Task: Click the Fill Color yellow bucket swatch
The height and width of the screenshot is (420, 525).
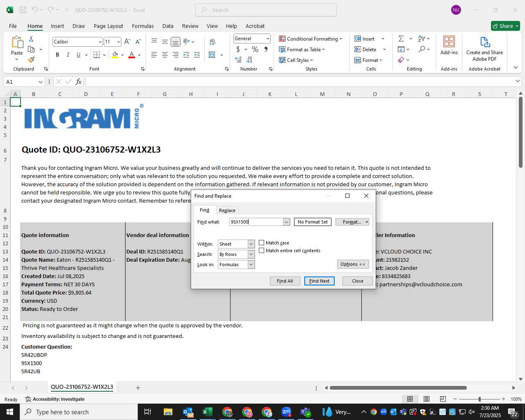Action: click(115, 55)
